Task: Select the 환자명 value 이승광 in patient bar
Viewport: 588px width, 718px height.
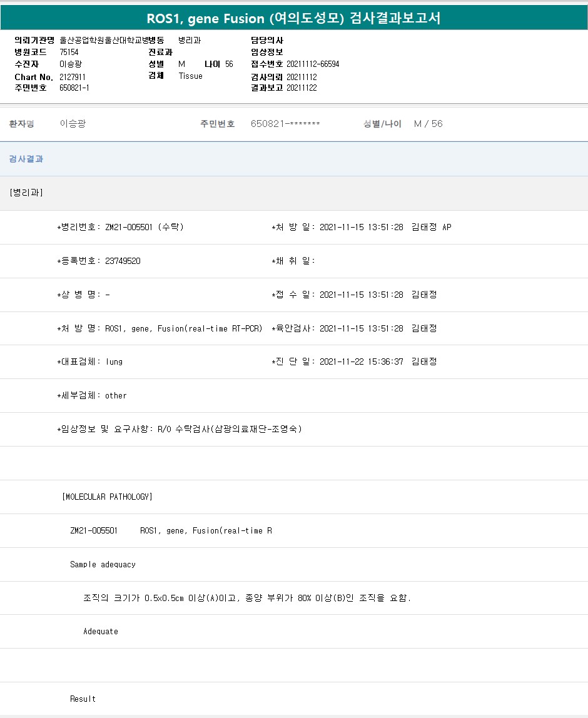Action: (x=73, y=124)
